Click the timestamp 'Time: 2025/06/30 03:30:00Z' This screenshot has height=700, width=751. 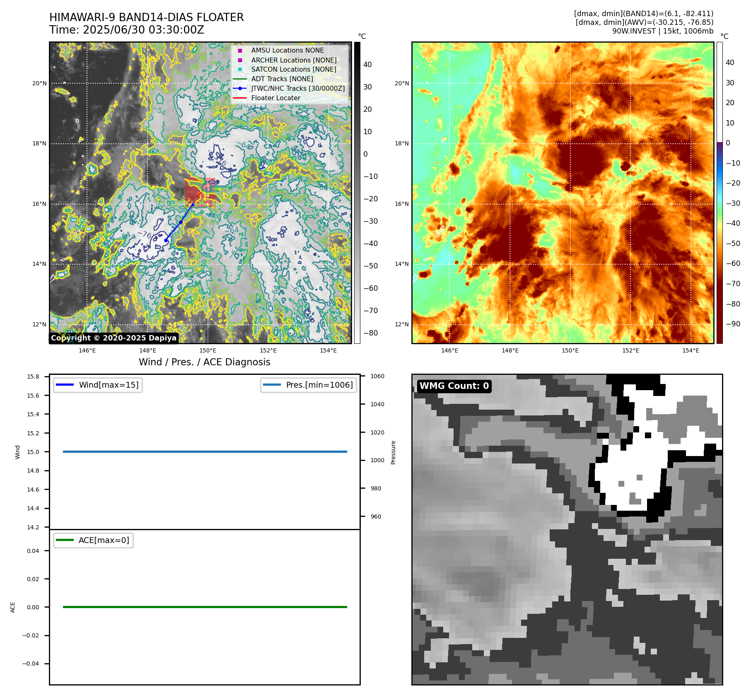(x=127, y=30)
